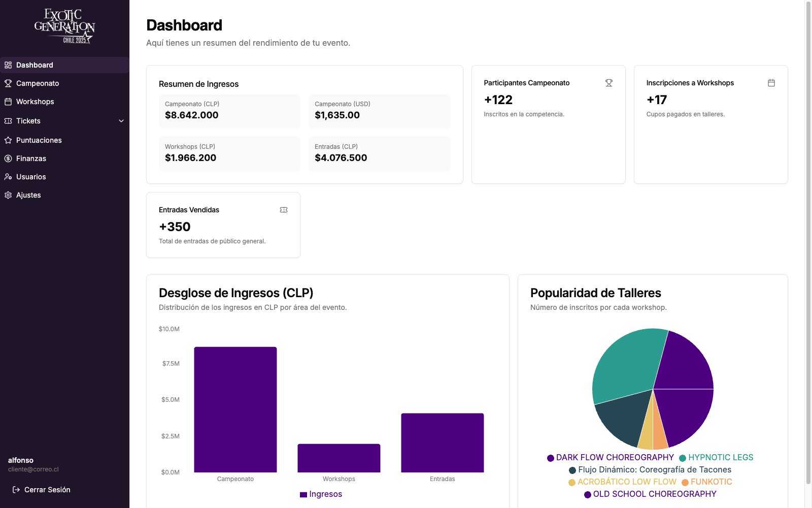Screen dimensions: 812x508
Task: Click the Entradas bar in income chart
Action: click(443, 443)
